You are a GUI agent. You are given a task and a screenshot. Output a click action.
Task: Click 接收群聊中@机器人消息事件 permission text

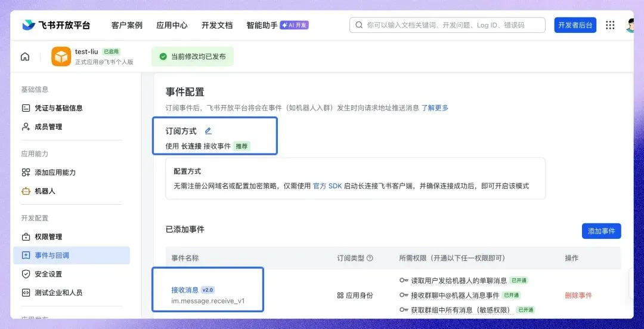455,296
